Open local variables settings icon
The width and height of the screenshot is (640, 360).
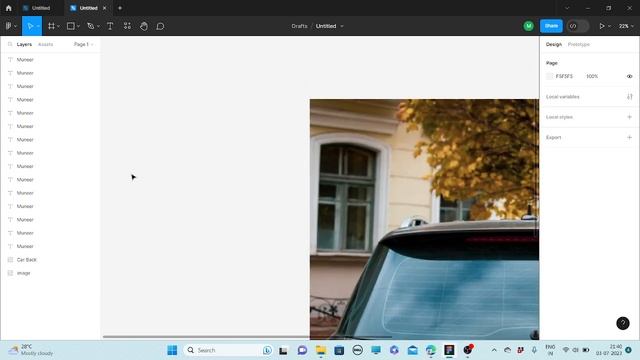pos(629,97)
